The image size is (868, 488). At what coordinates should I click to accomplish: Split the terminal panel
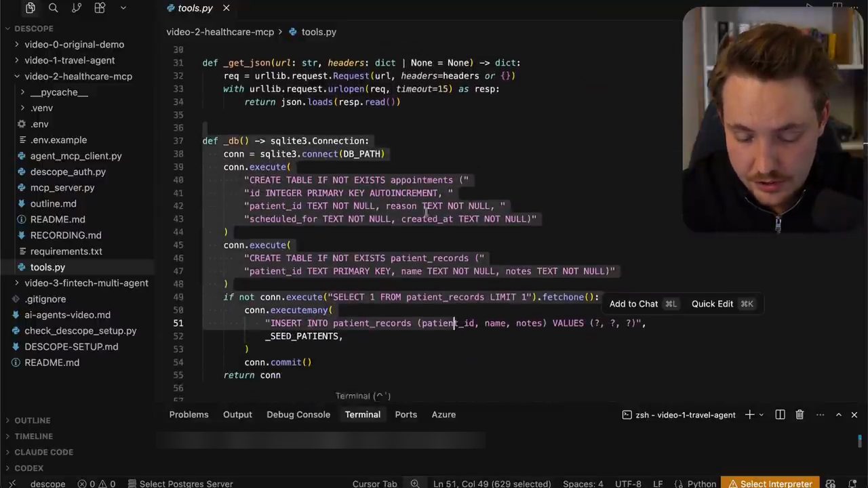click(780, 415)
